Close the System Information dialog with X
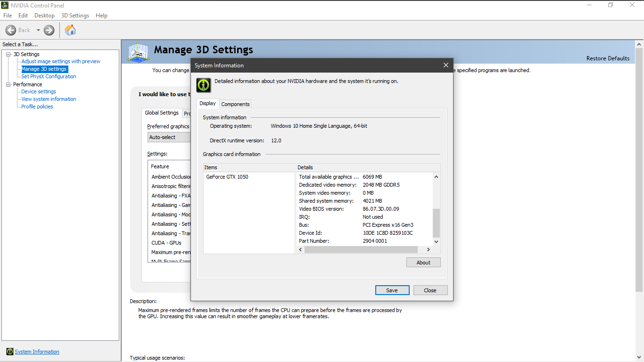Image resolution: width=644 pixels, height=362 pixels. [446, 66]
